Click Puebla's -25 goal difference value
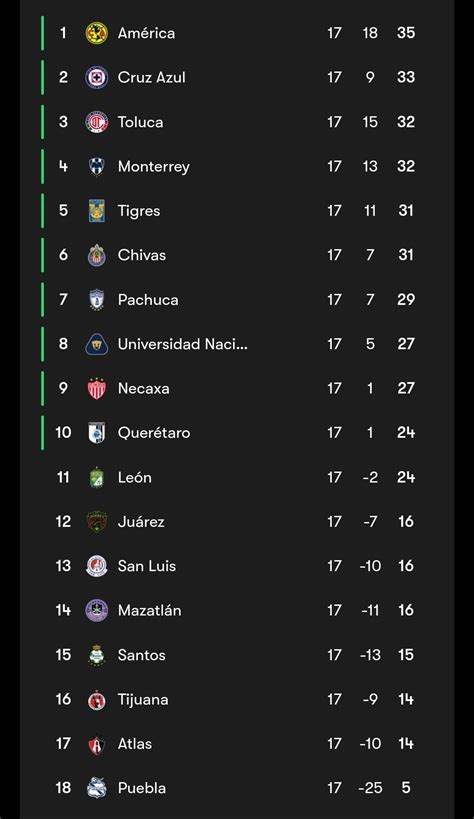Image resolution: width=474 pixels, height=819 pixels. pos(370,788)
